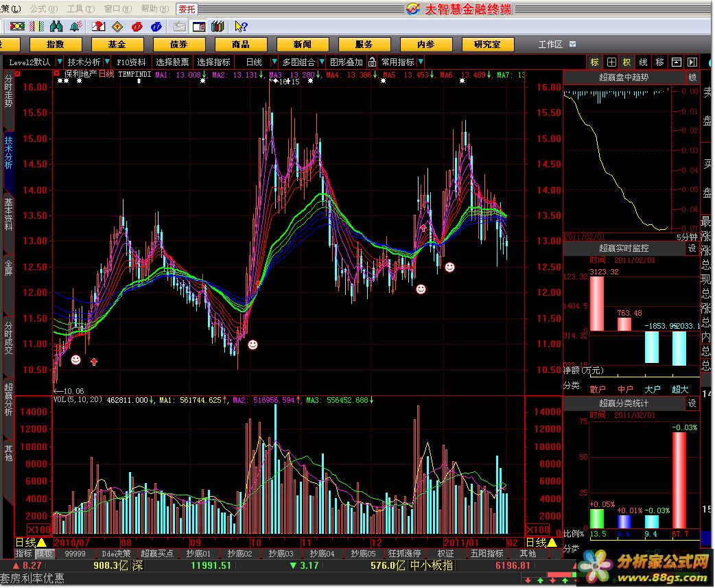Click 选择指标 in the chart toolbar
Viewport: 715px width, 588px height.
(213, 62)
